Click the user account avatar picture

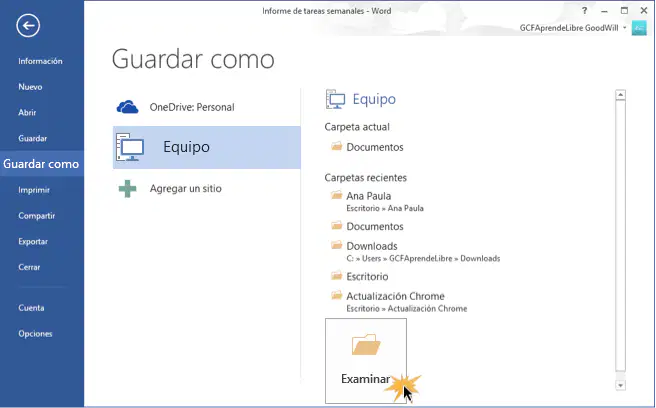coord(639,28)
